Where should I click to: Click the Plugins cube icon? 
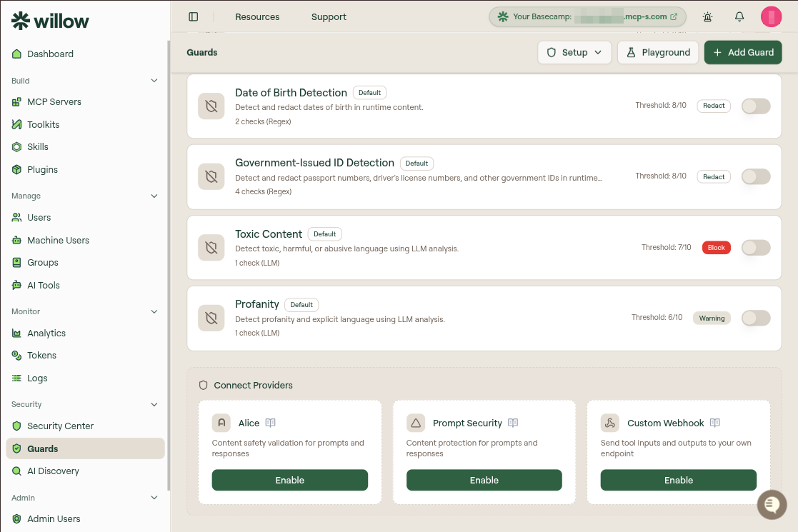[x=17, y=169]
